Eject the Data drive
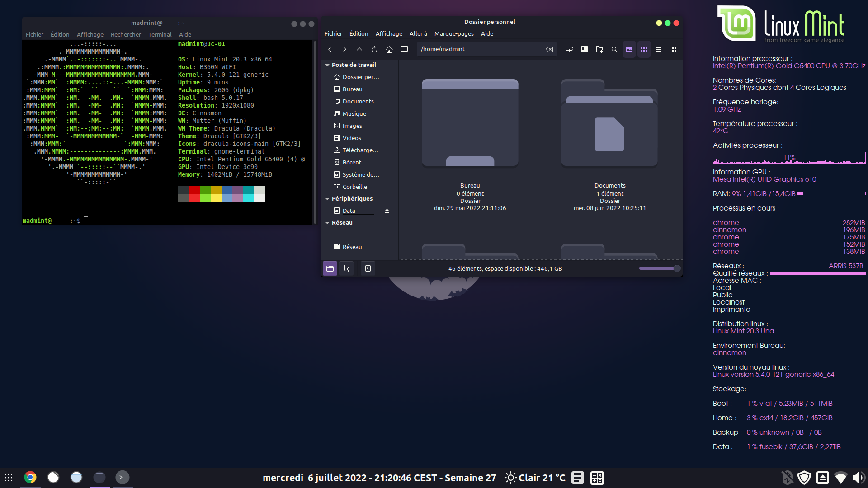The image size is (868, 488). click(x=387, y=211)
